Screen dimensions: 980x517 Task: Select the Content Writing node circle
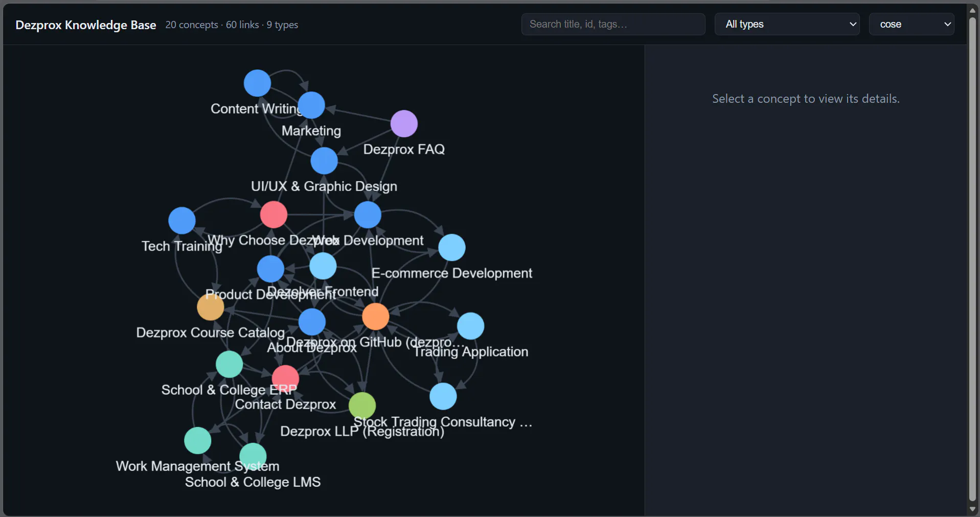tap(257, 83)
